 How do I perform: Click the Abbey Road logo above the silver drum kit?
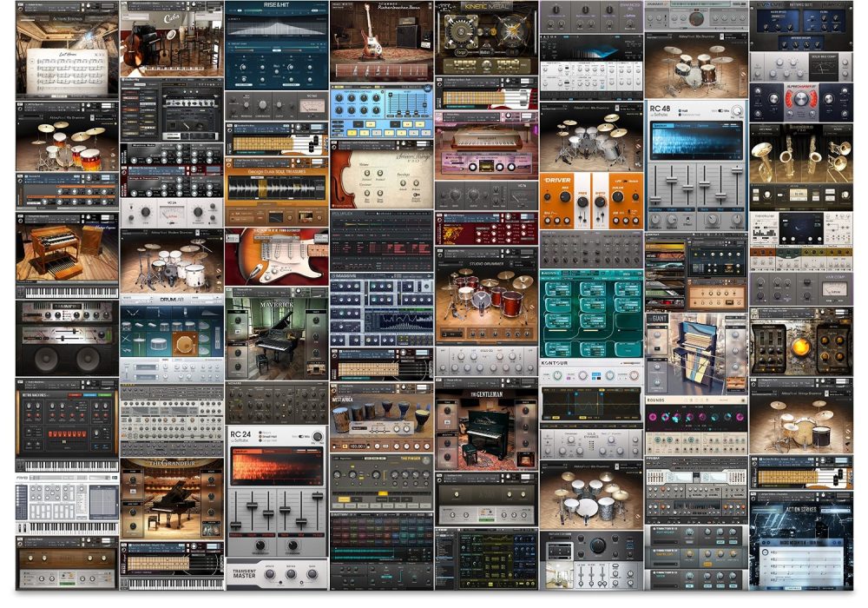click(592, 108)
